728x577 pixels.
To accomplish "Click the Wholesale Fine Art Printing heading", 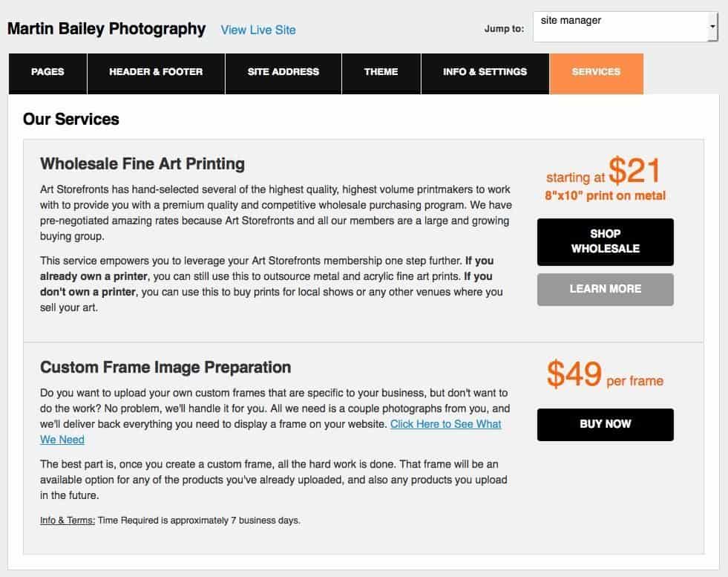I will 142,163.
